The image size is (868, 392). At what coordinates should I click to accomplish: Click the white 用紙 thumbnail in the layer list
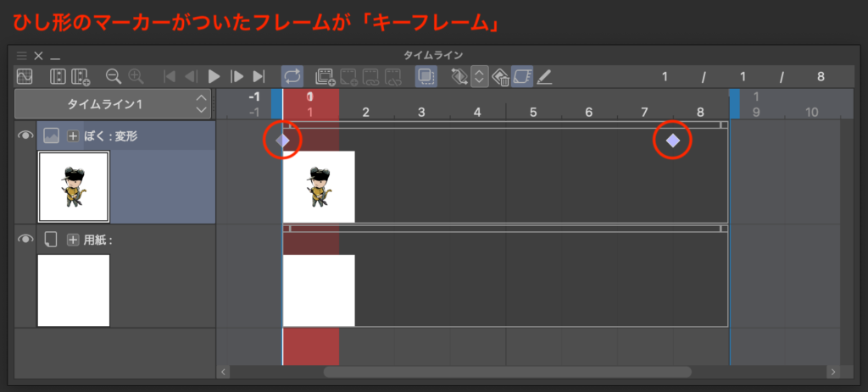(74, 290)
